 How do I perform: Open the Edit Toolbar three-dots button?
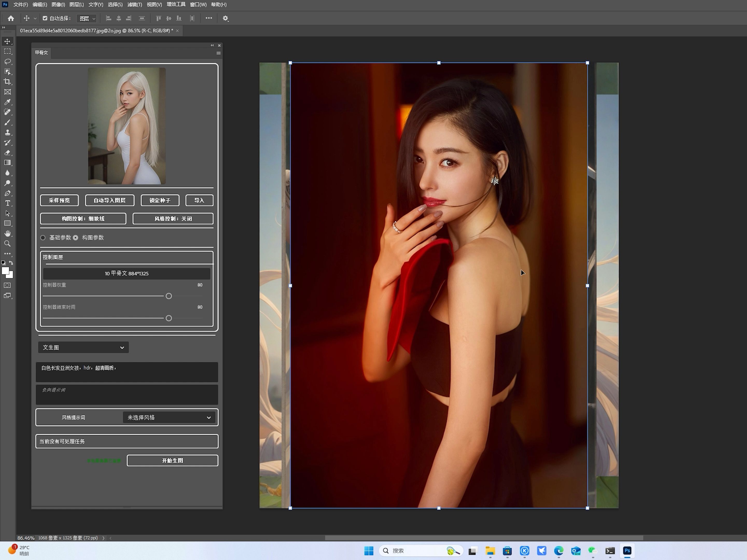click(x=8, y=254)
